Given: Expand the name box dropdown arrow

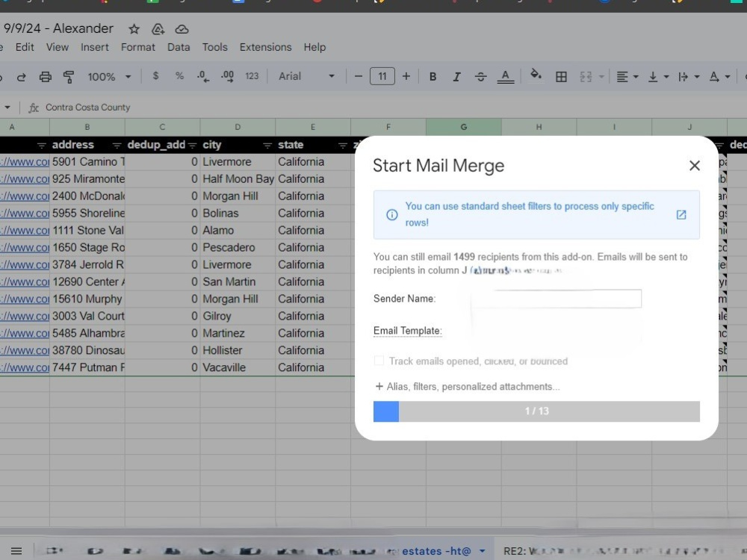Looking at the screenshot, I should click(7, 107).
